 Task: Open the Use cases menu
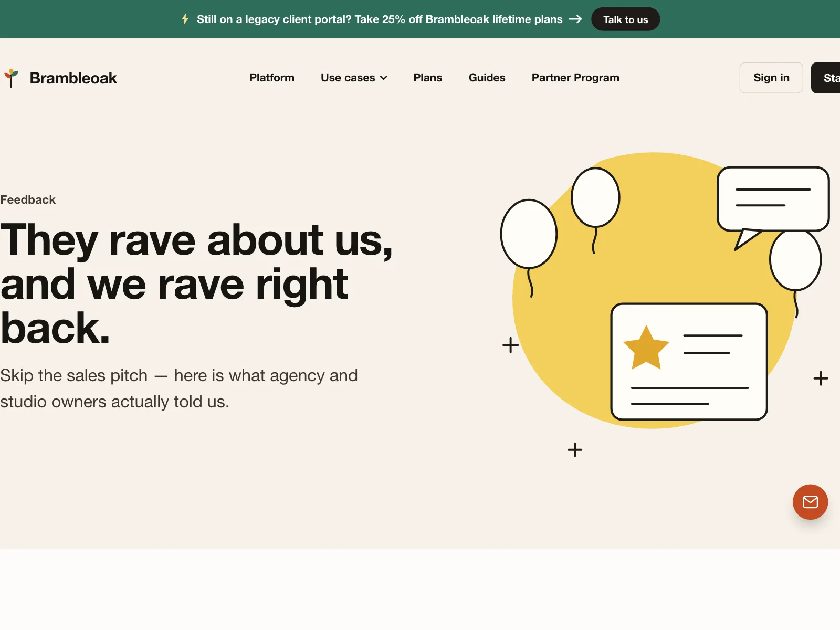pyautogui.click(x=354, y=78)
